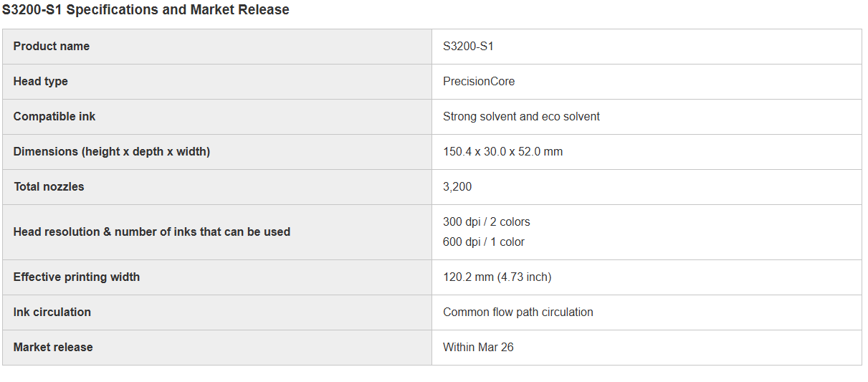Select 'Strong solvent and eco solvent' text
The width and height of the screenshot is (868, 382).
pyautogui.click(x=521, y=117)
